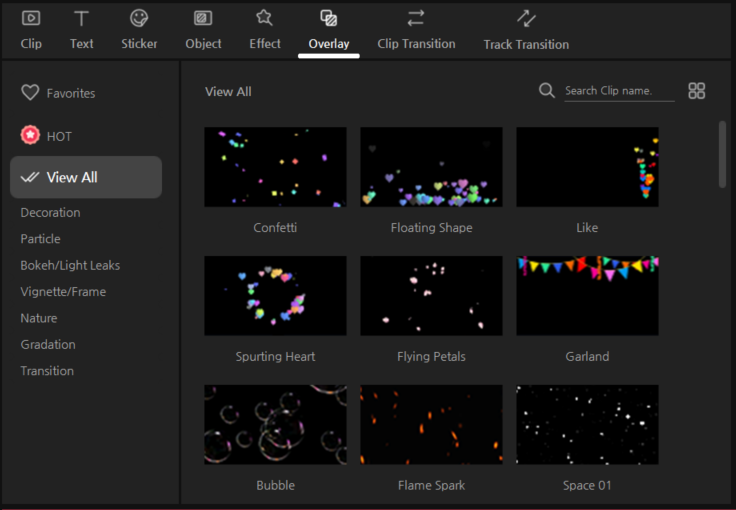Open the Clip tab icon
Viewport: 736px width, 510px height.
[x=31, y=18]
